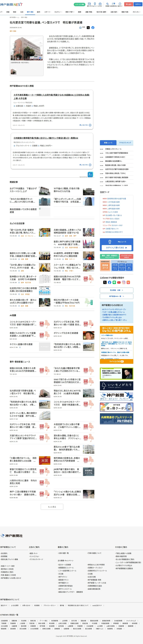Image resolution: width=143 pixels, height=644 pixels.
Task: Go to the 神戸新聞NEXT home via the logo
Action: (x=11, y=4)
